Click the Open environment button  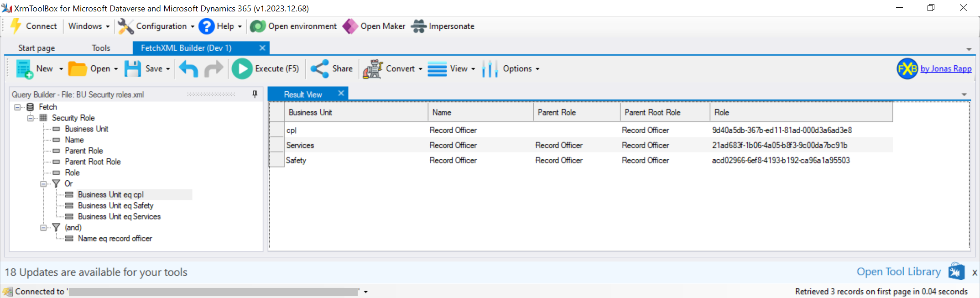294,26
